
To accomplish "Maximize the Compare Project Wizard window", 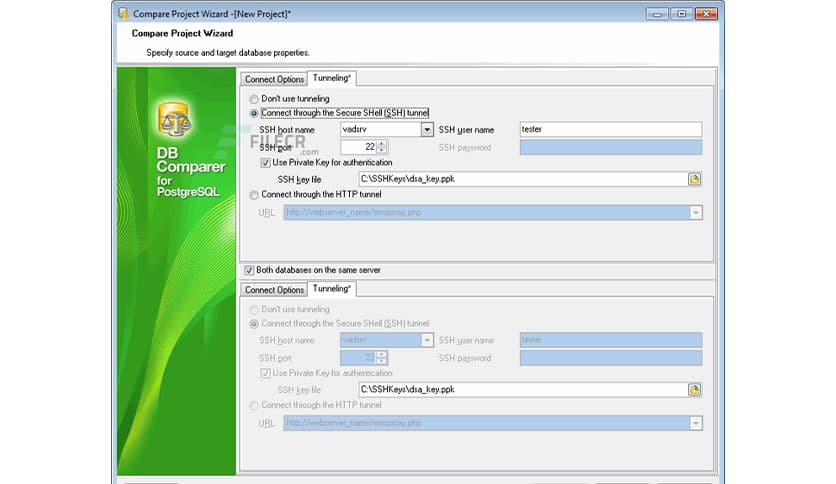I will (681, 14).
